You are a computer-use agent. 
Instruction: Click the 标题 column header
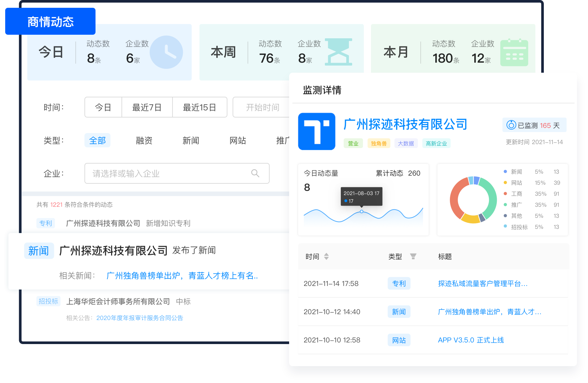445,256
